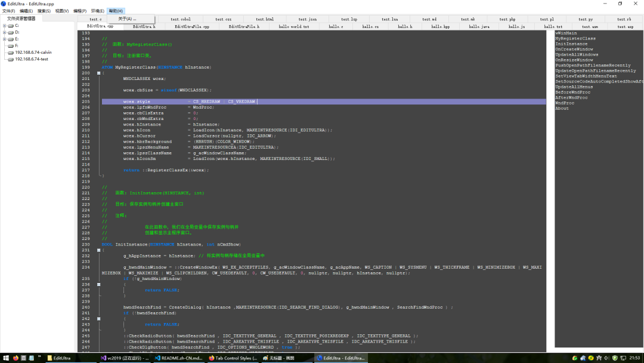Open the 环境(E) menu
644x363 pixels.
[x=97, y=11]
